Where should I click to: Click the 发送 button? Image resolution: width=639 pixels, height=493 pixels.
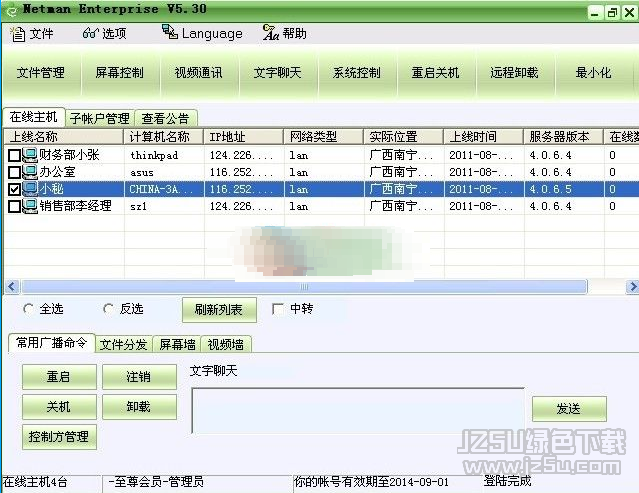point(569,409)
